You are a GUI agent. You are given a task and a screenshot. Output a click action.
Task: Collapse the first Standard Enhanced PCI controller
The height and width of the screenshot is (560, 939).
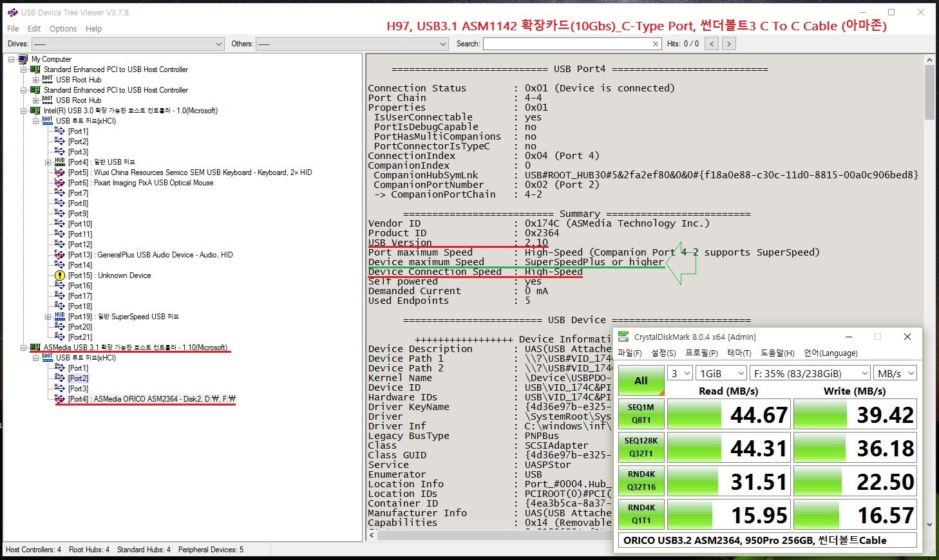pyautogui.click(x=23, y=70)
